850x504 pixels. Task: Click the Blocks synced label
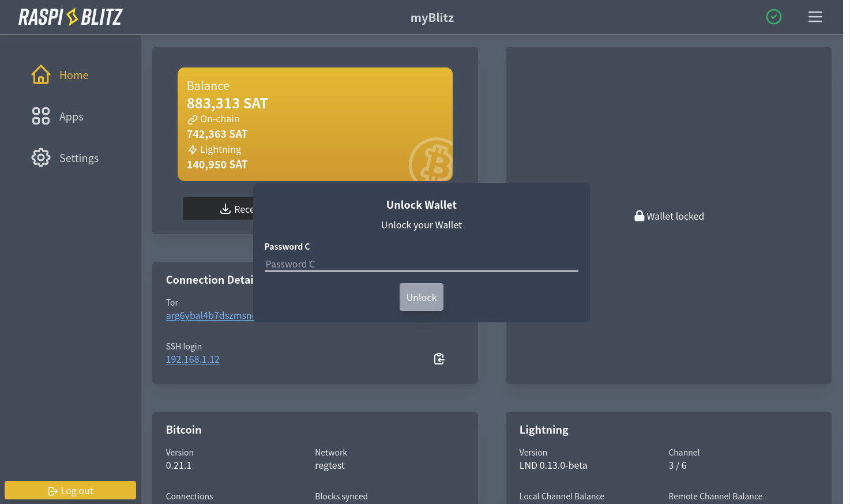pos(341,496)
